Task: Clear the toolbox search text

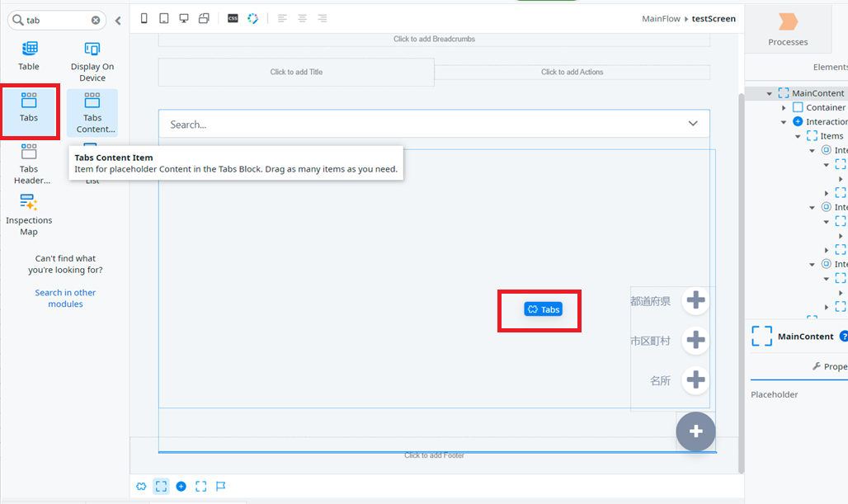Action: (96, 20)
